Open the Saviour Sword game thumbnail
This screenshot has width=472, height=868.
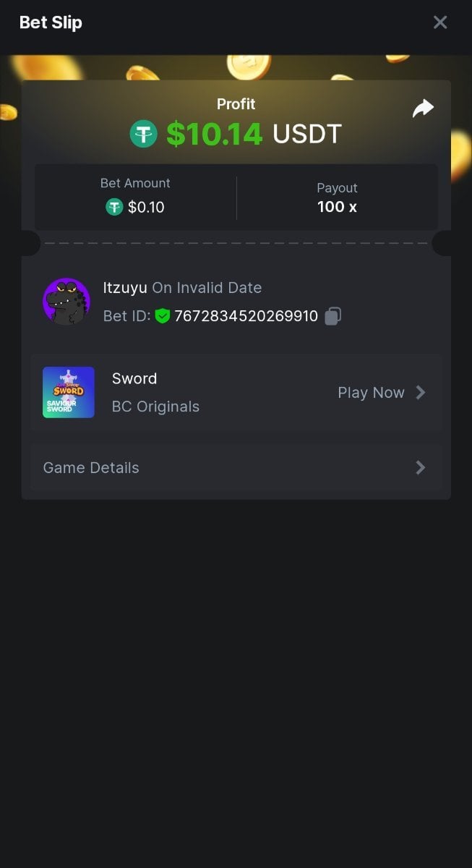coord(69,392)
